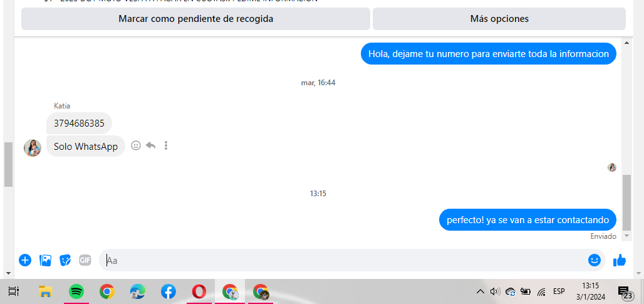The width and height of the screenshot is (644, 304).
Task: Reply to the Solo WhatsApp message
Action: coord(151,145)
